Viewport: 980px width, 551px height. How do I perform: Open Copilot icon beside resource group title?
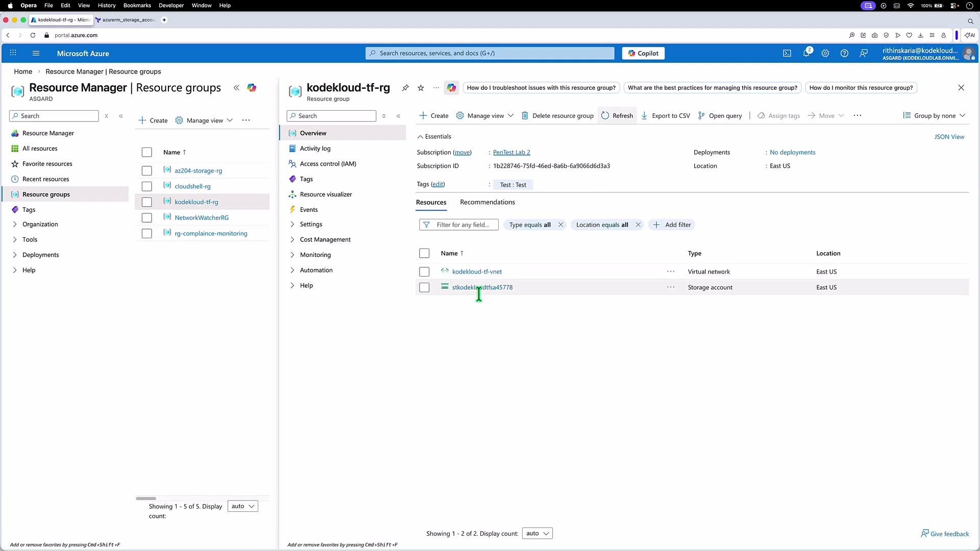click(451, 88)
